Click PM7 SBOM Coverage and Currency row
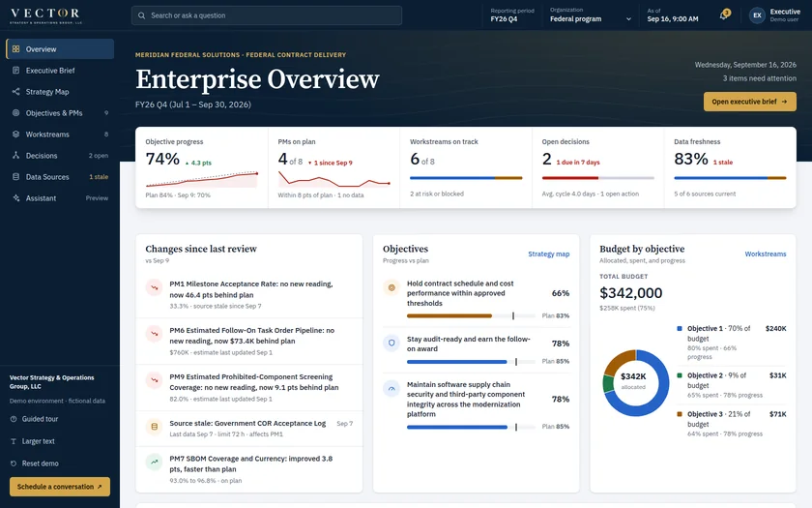The height and width of the screenshot is (508, 812). tap(249, 469)
